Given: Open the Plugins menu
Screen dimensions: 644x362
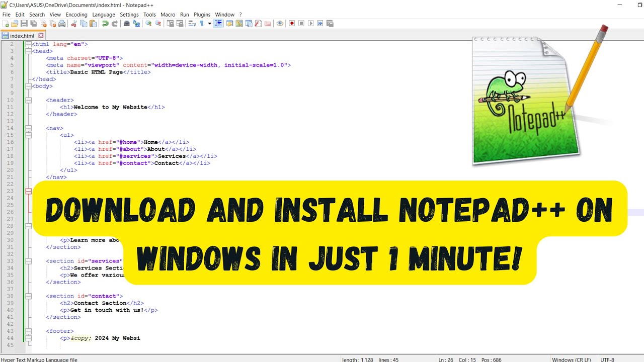Looking at the screenshot, I should 202,15.
